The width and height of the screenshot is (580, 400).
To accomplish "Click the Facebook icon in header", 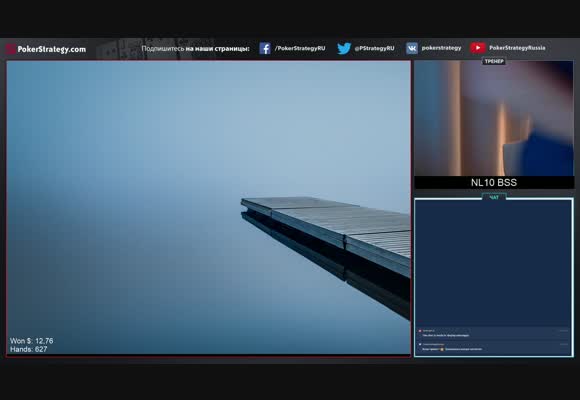I will [x=264, y=48].
